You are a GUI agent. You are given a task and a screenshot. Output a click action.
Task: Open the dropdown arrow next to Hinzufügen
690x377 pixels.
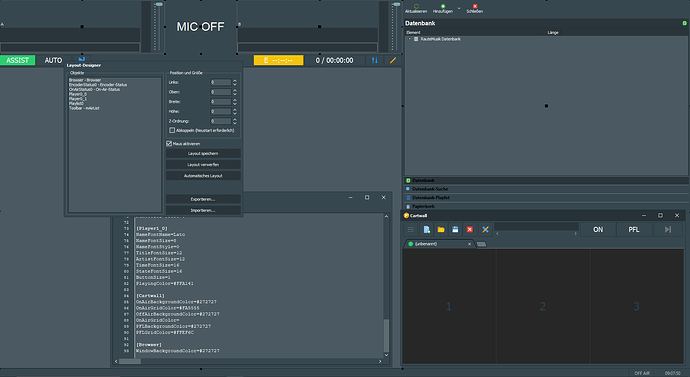pyautogui.click(x=459, y=8)
